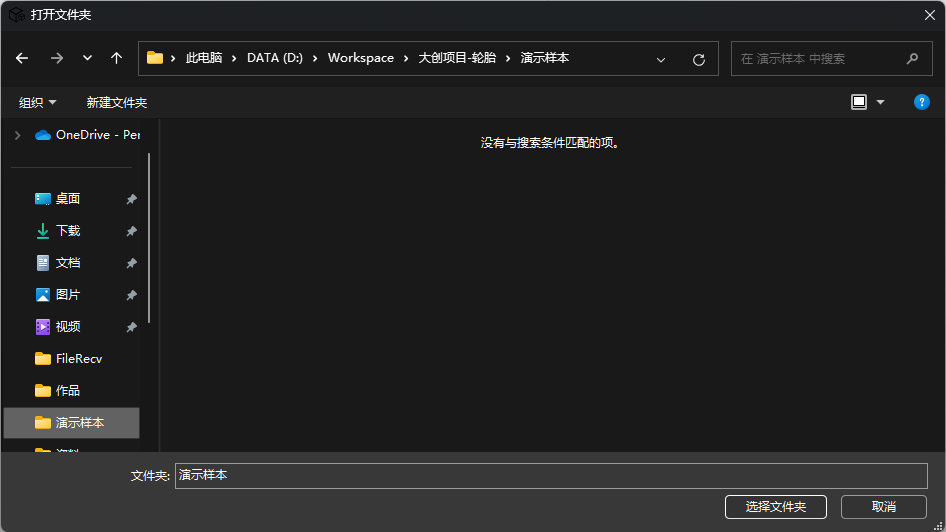This screenshot has width=946, height=532.
Task: Create a new folder with 新建文件夹
Action: pos(116,103)
